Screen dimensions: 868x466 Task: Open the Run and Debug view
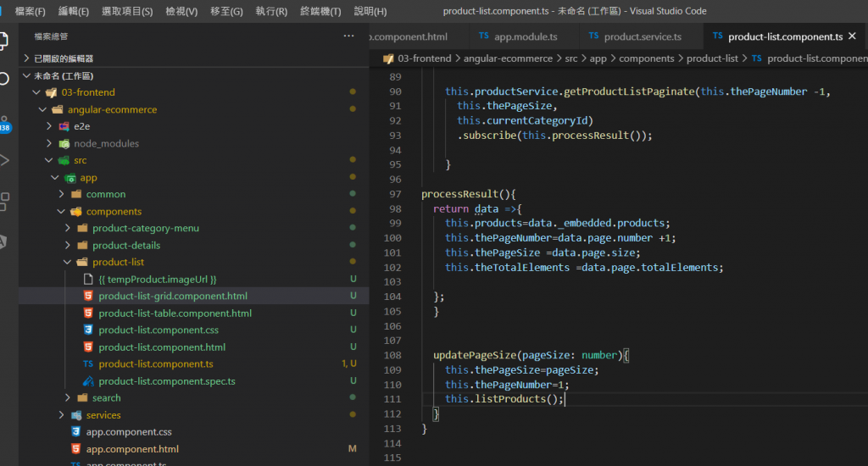coord(4,160)
